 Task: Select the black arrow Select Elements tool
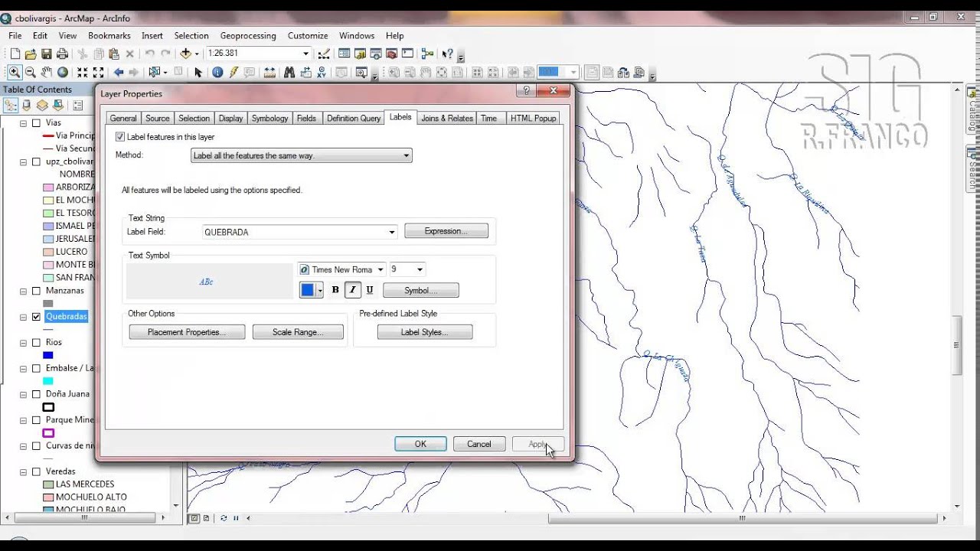pyautogui.click(x=198, y=72)
